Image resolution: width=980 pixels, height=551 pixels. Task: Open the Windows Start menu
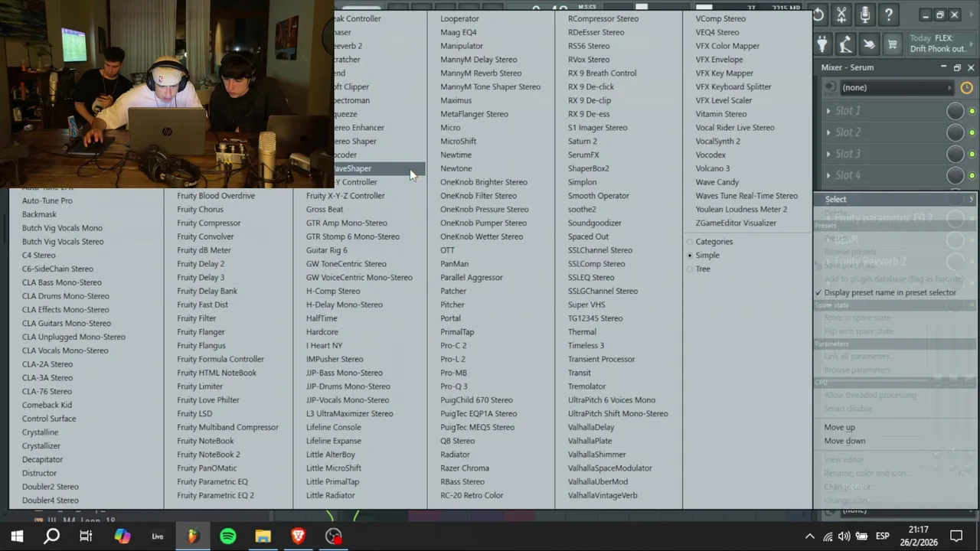[x=17, y=536]
